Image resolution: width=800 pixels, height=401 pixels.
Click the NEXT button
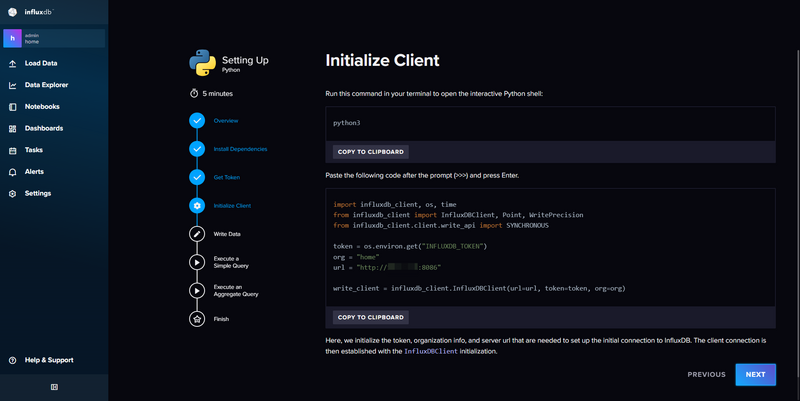click(755, 374)
